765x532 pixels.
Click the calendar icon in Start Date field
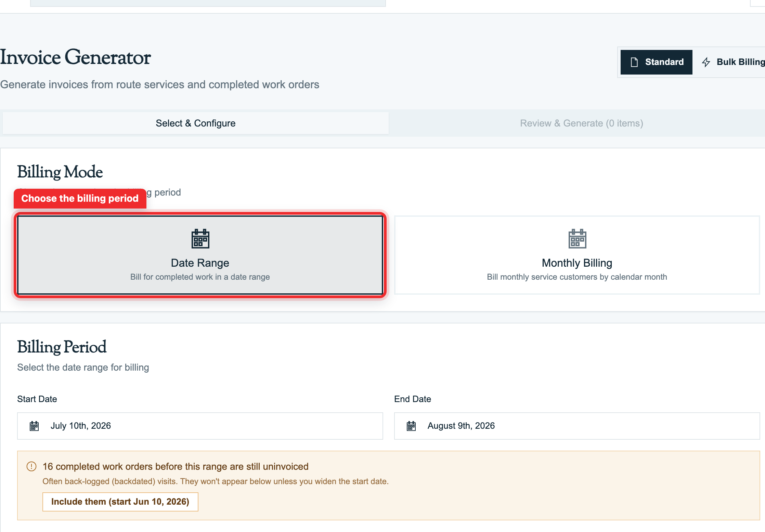(x=34, y=426)
